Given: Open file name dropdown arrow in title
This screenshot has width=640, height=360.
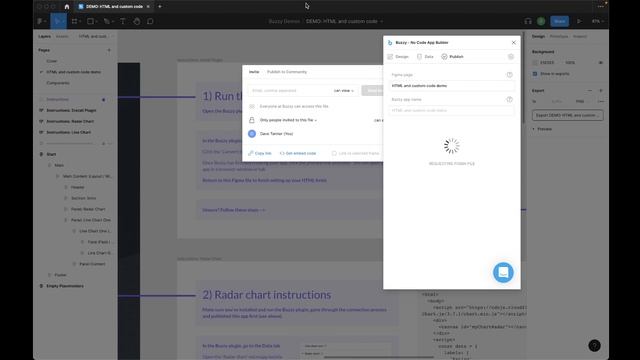Looking at the screenshot, I should pyautogui.click(x=382, y=21).
